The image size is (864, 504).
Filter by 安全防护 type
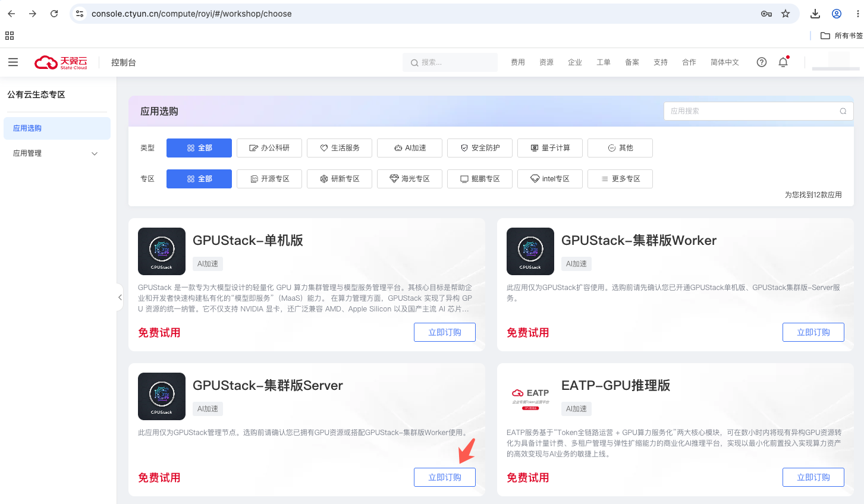[x=480, y=148]
